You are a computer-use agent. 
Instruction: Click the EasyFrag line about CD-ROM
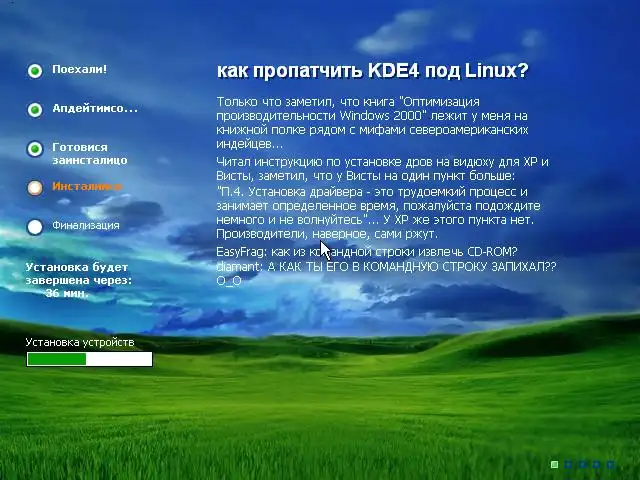pyautogui.click(x=367, y=251)
